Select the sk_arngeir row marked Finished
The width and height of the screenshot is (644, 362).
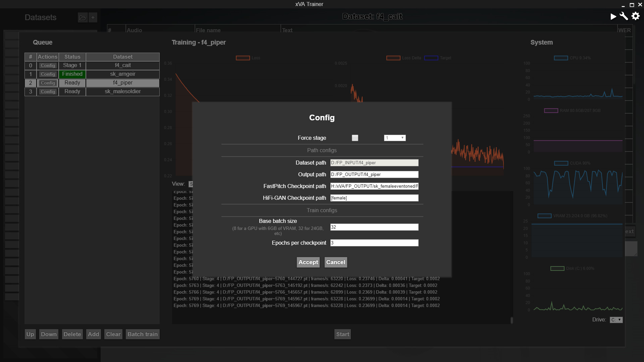[x=122, y=74]
